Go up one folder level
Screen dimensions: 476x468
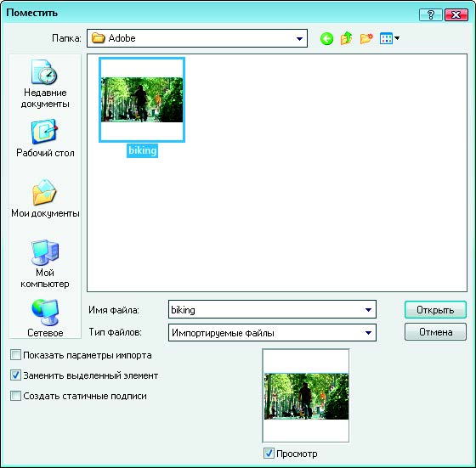pos(347,38)
